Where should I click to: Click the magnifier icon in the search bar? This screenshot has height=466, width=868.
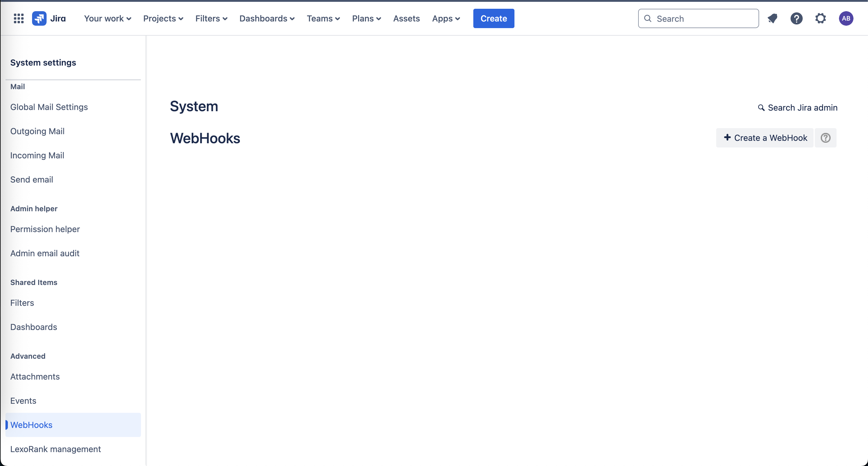coord(648,18)
